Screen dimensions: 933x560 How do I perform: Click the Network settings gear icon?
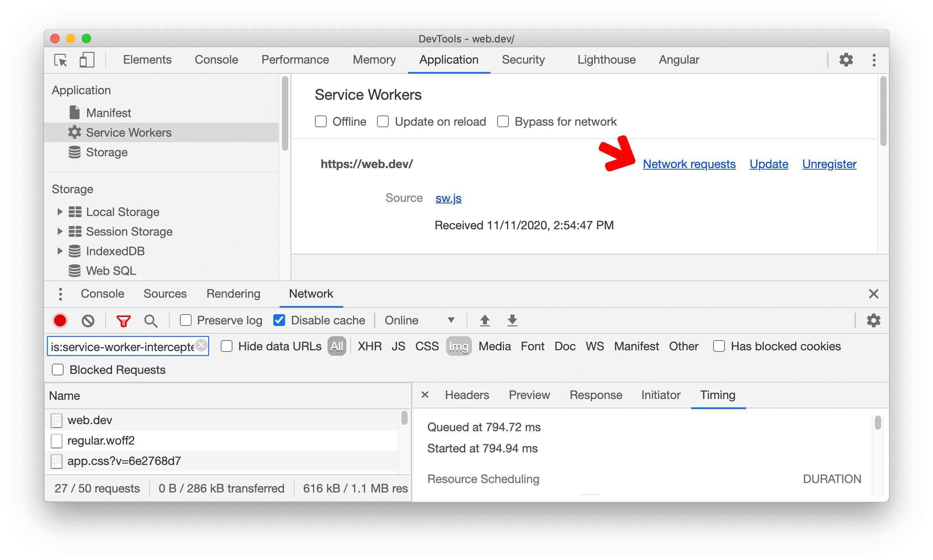click(x=874, y=320)
